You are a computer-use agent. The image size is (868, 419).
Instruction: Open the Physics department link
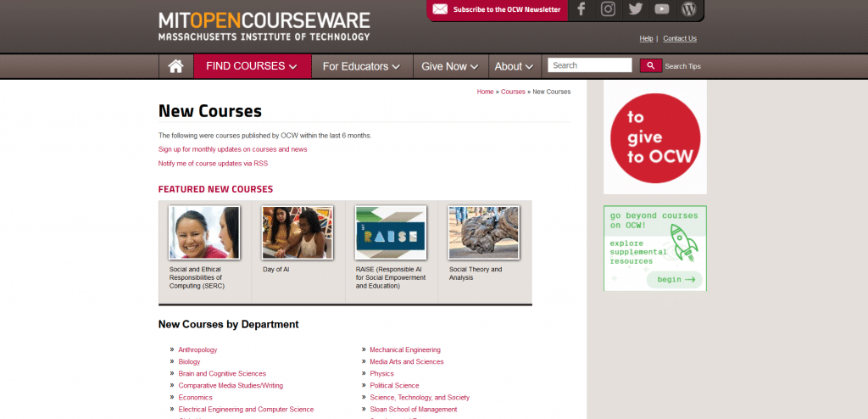pos(382,373)
